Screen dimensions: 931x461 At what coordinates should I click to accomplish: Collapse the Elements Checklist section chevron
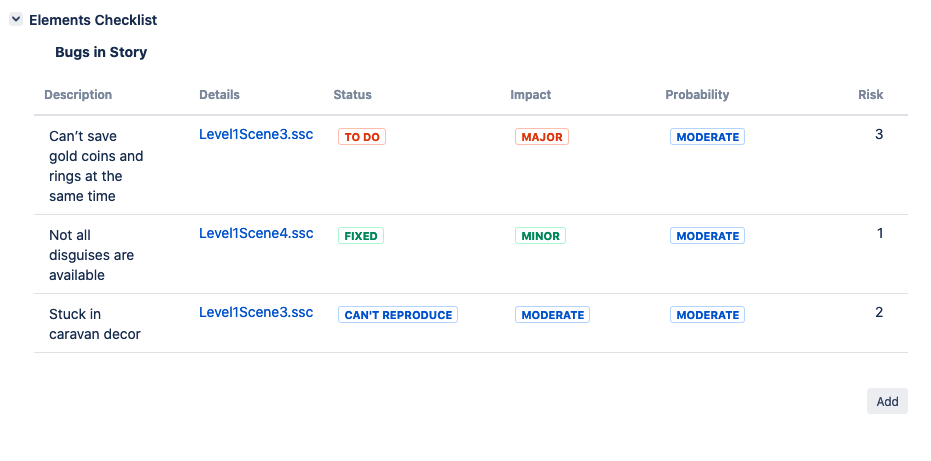pos(16,20)
